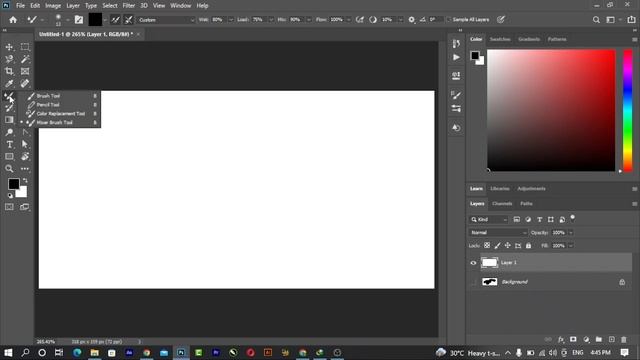Open the Wet percentage dropdown arrow
Viewport: 640px width, 360px height.
(x=231, y=20)
